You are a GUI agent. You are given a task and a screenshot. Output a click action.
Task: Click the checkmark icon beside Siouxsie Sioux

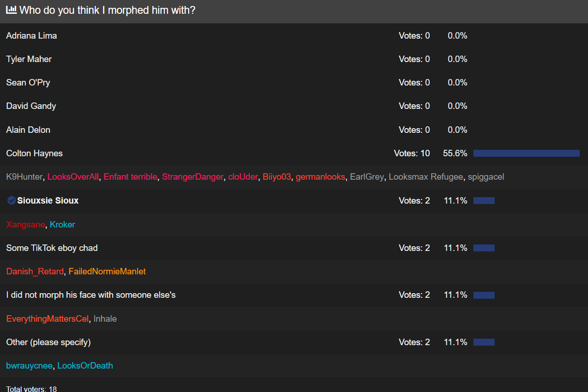pyautogui.click(x=12, y=200)
